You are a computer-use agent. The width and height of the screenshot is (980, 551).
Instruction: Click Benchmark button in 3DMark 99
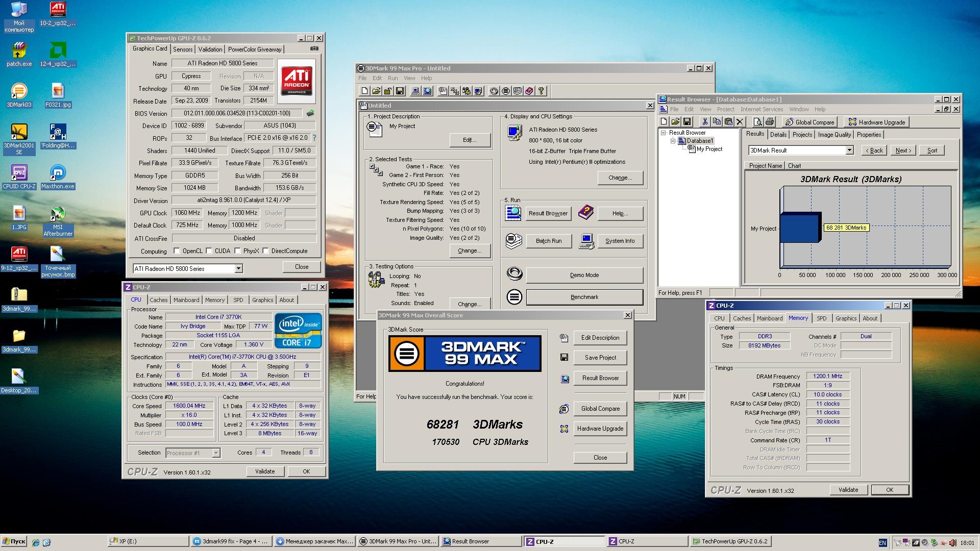coord(584,297)
